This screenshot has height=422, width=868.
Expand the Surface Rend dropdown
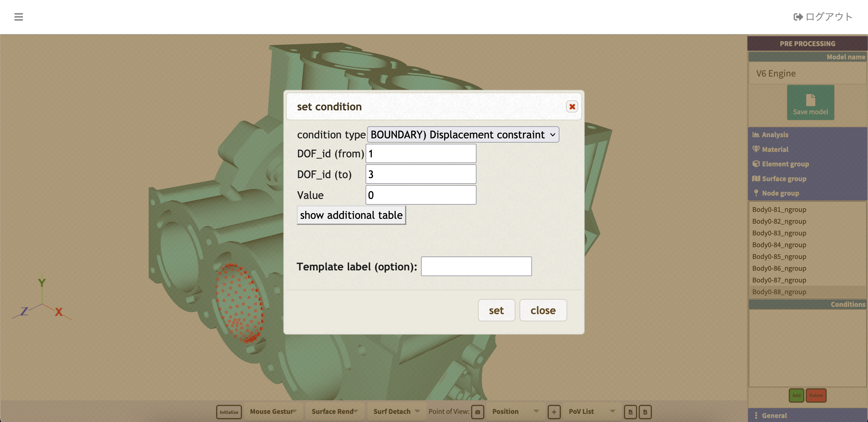335,411
